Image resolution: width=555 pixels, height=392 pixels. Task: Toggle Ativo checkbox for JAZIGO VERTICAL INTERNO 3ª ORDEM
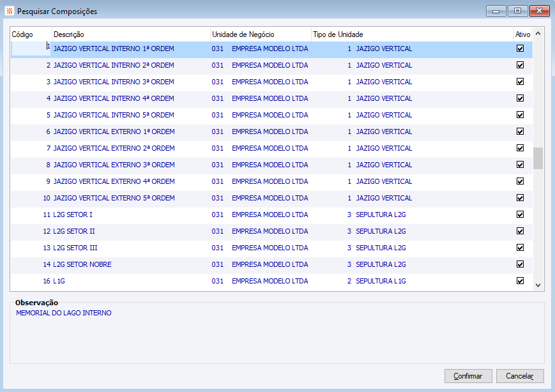point(520,82)
